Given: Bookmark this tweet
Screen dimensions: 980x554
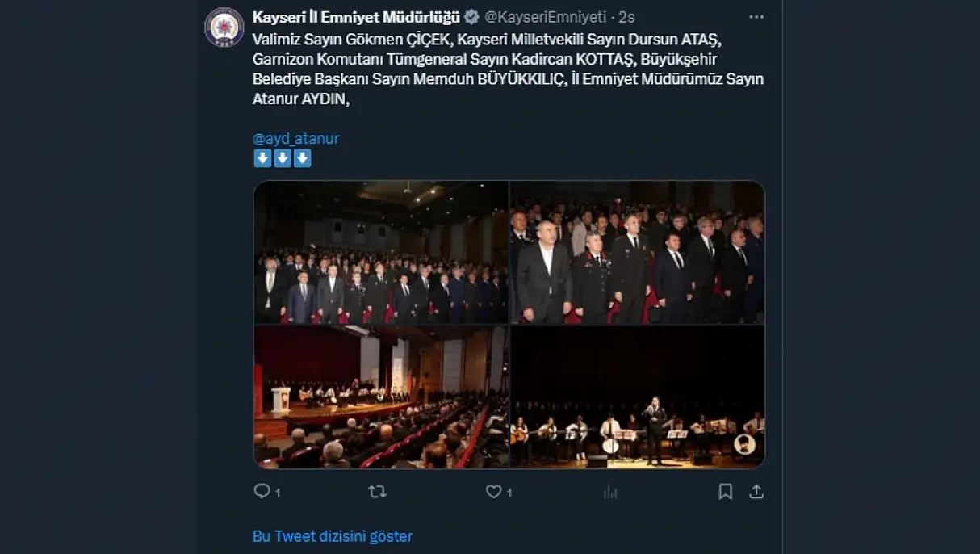Looking at the screenshot, I should 726,491.
